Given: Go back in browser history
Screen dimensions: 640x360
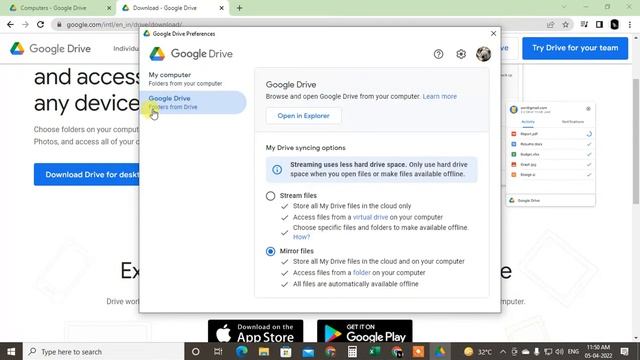Looking at the screenshot, I should [10, 24].
